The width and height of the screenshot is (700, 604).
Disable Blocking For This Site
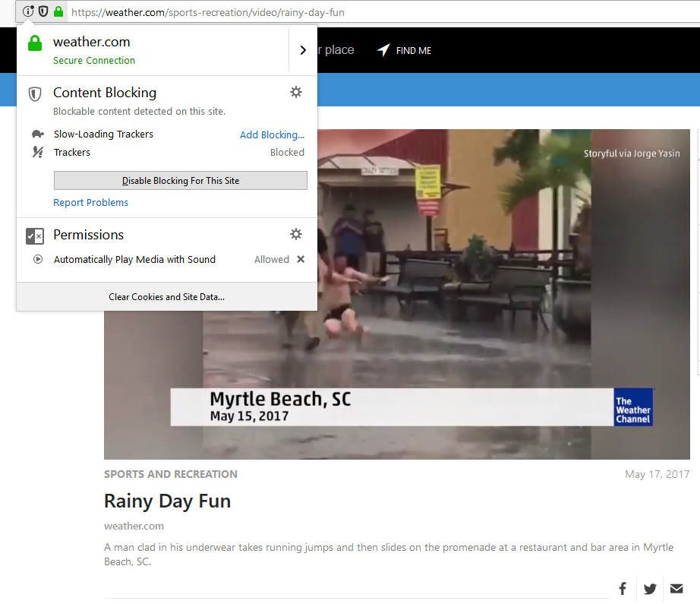point(181,181)
